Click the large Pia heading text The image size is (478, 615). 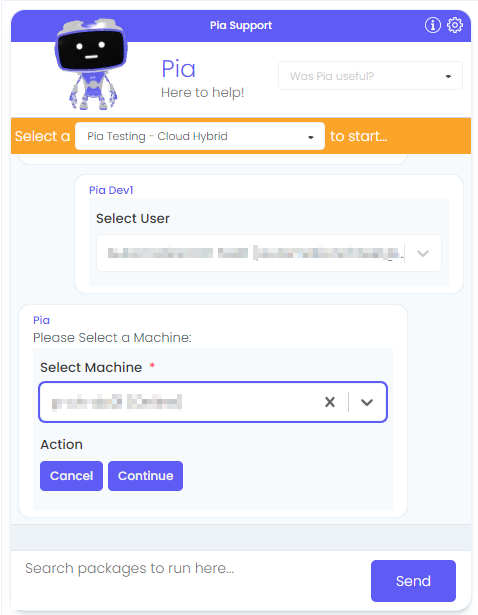tap(178, 69)
